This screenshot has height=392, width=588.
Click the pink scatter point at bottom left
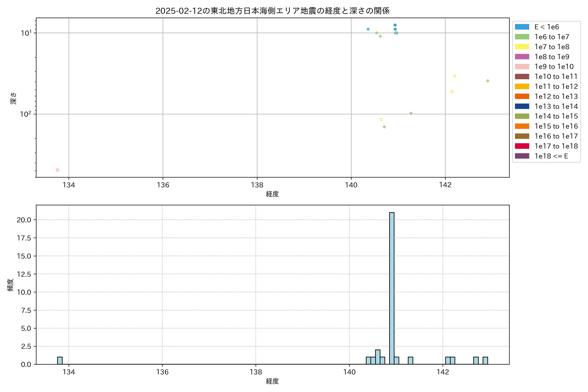pyautogui.click(x=57, y=170)
